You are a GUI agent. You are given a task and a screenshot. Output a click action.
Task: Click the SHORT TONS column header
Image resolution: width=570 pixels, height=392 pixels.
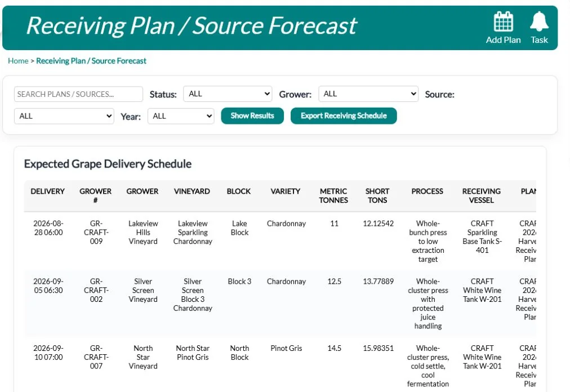[x=377, y=195]
